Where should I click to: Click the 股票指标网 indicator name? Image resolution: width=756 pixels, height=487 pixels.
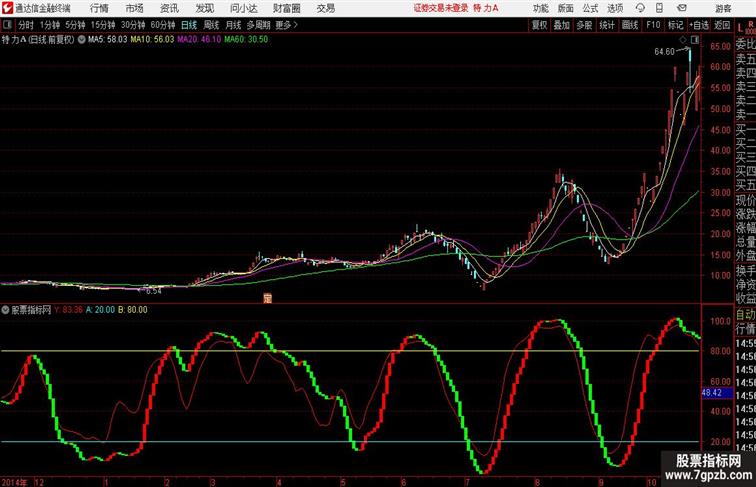click(31, 310)
